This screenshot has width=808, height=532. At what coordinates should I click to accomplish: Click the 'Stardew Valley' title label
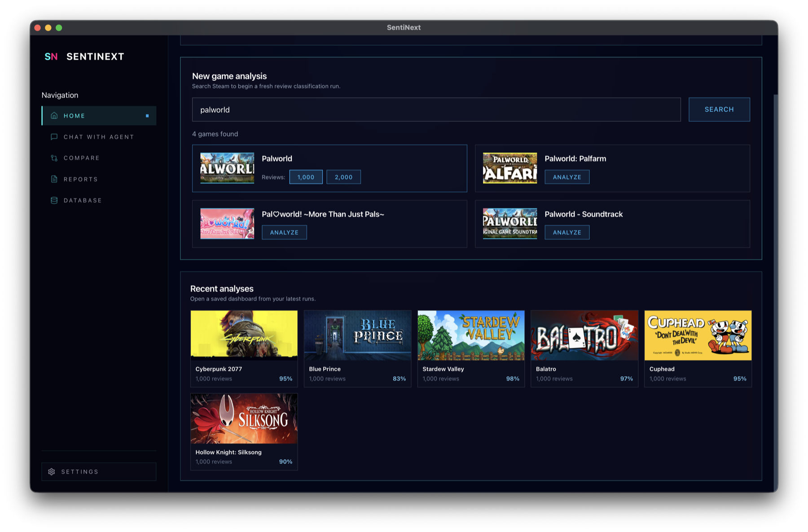tap(443, 369)
